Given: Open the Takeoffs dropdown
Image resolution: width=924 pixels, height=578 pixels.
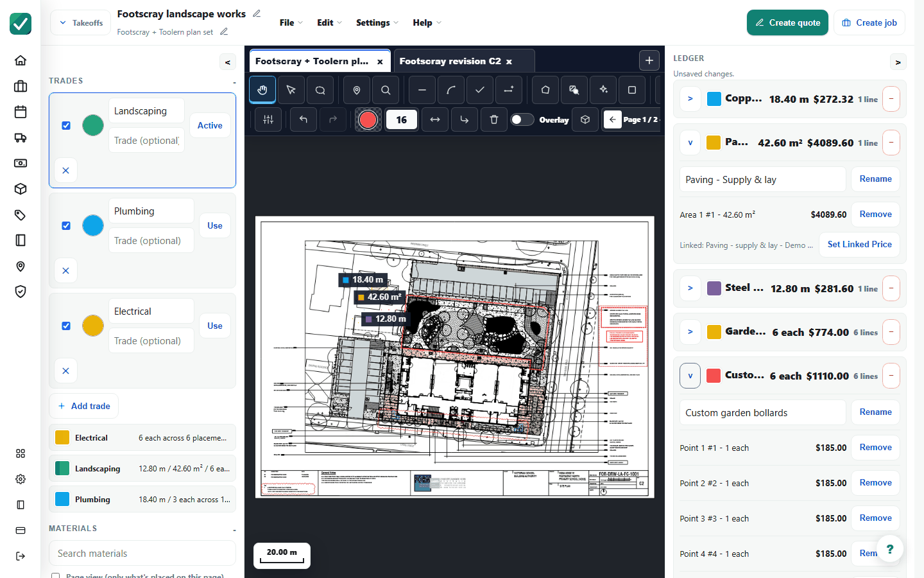Looking at the screenshot, I should click(x=81, y=22).
